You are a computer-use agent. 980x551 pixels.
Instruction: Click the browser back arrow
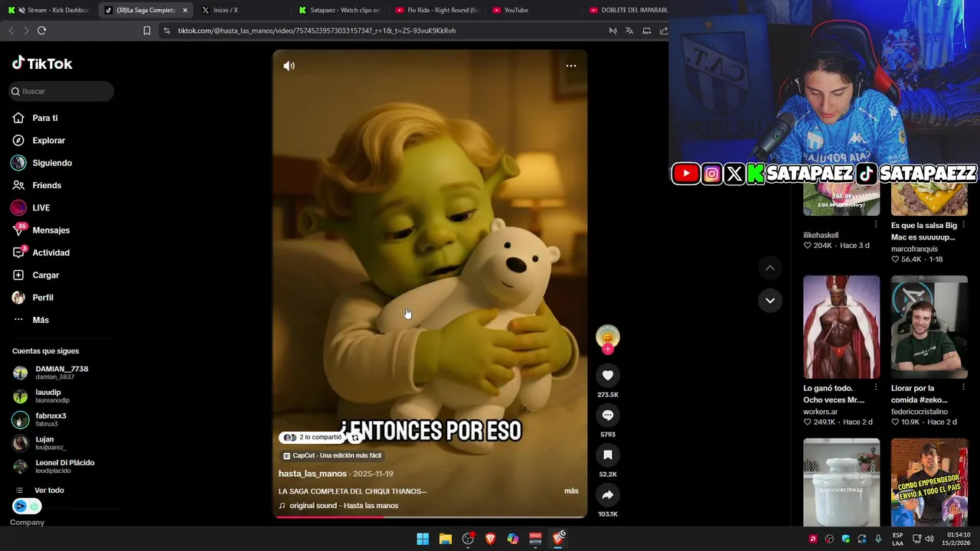[11, 31]
